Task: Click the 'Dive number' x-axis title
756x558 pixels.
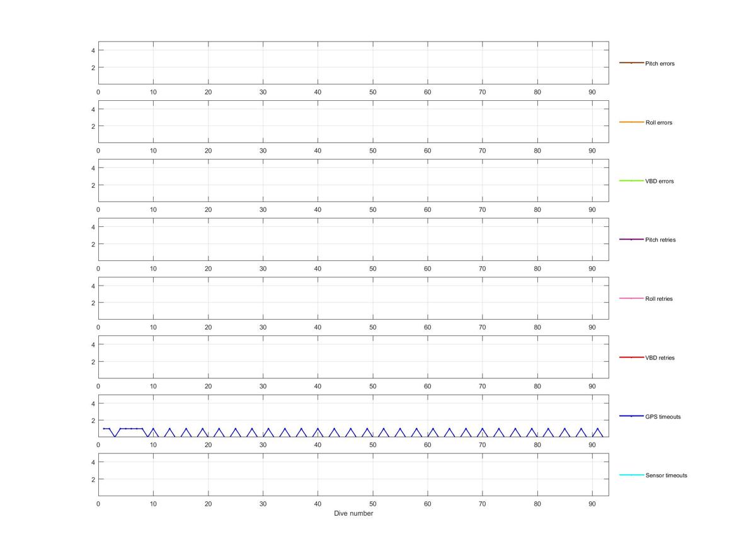Action: (353, 513)
